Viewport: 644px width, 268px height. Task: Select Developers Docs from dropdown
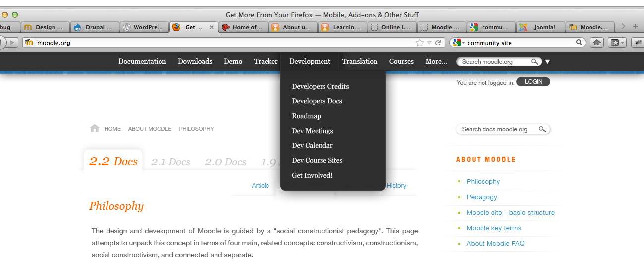click(317, 101)
